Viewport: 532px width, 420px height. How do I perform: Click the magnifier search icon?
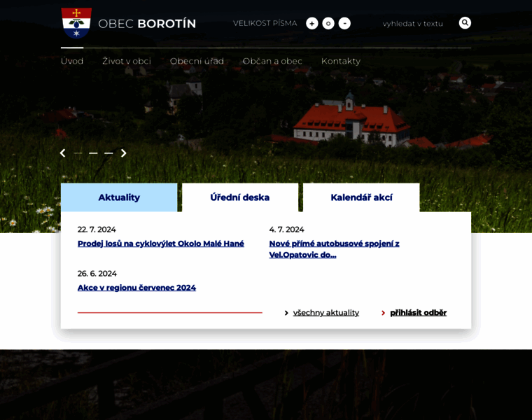coord(465,22)
